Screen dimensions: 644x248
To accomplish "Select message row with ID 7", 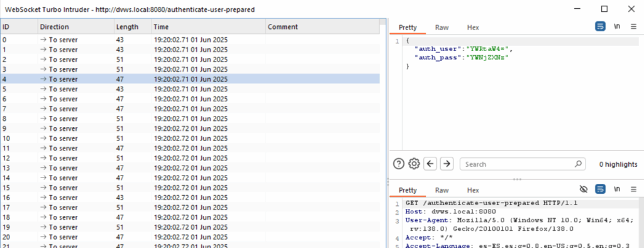I will (190, 108).
